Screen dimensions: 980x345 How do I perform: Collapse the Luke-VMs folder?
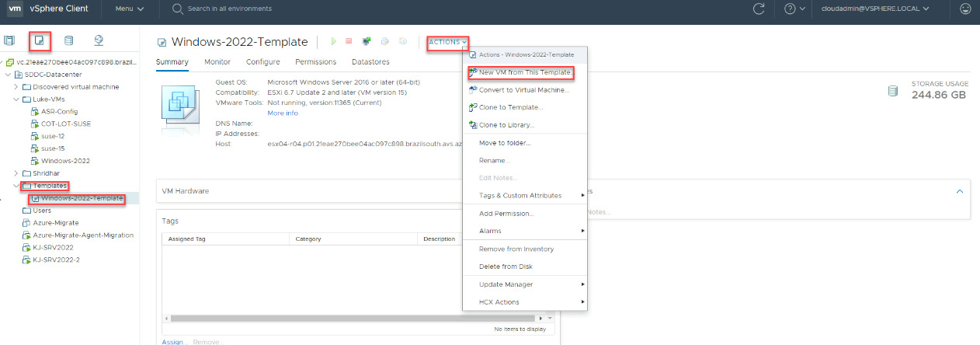click(16, 99)
